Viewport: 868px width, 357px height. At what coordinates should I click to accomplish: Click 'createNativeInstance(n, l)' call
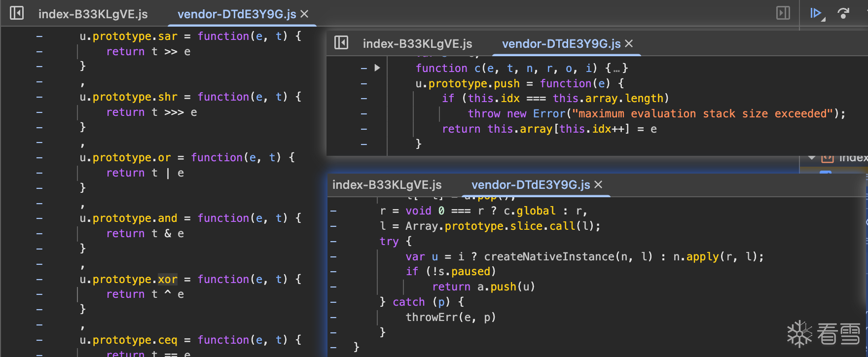[569, 257]
